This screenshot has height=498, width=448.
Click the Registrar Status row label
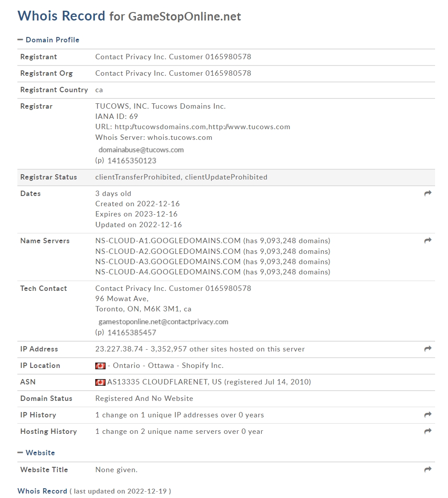pos(49,177)
